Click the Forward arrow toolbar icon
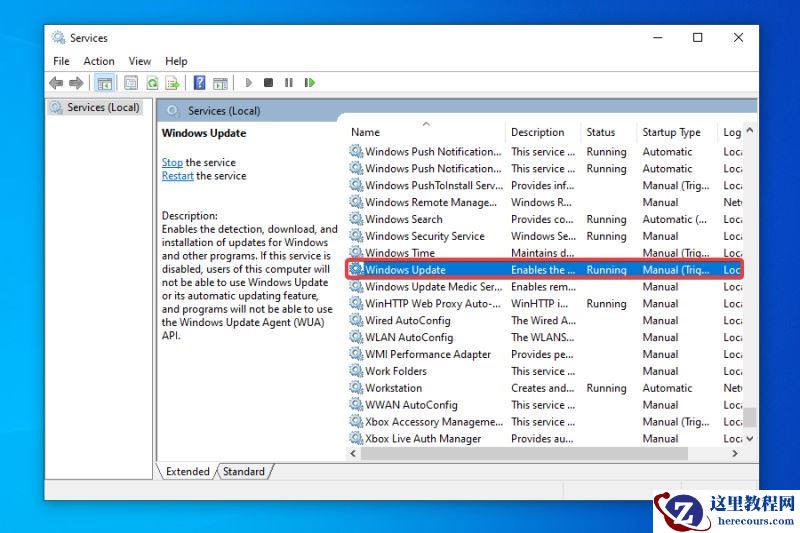Screen dimensions: 800x533 point(76,83)
